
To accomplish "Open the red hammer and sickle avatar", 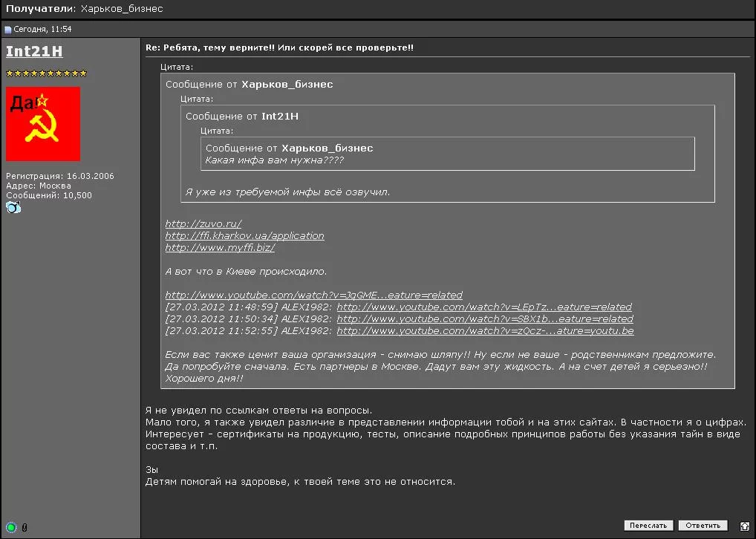I will tap(43, 124).
